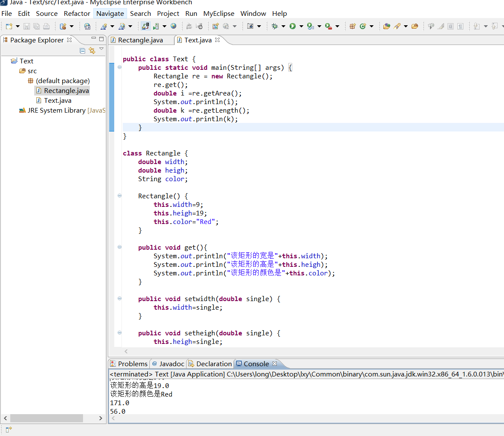Screen dimensions: 504x436
Task: Open Package Explorer view menu triangle
Action: (x=101, y=49)
